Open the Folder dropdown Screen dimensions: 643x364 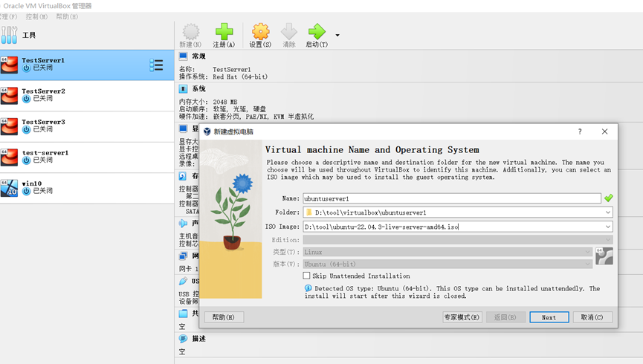(608, 212)
